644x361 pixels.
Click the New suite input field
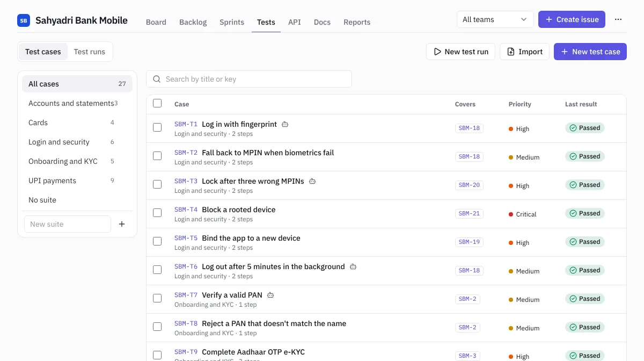68,224
